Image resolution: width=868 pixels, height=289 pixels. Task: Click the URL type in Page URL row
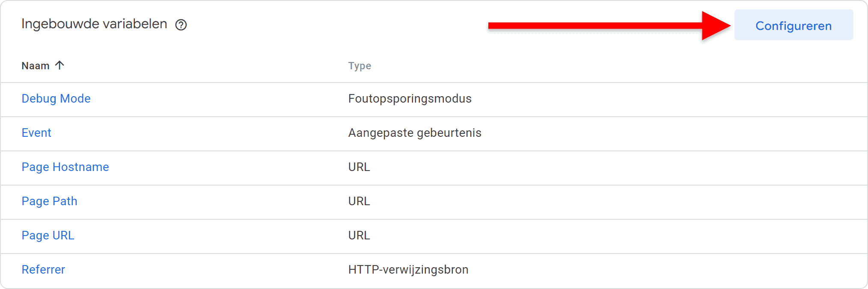(359, 236)
